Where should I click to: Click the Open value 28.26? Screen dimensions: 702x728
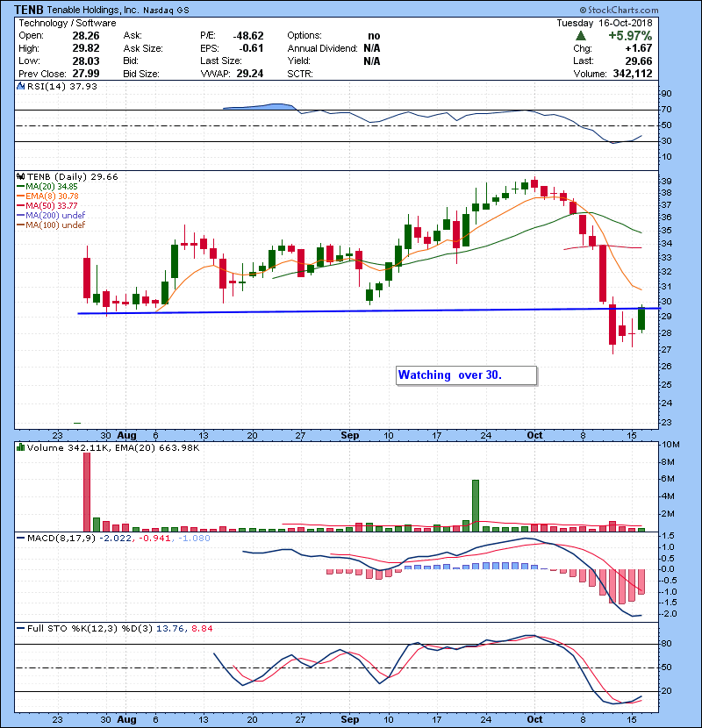point(86,36)
